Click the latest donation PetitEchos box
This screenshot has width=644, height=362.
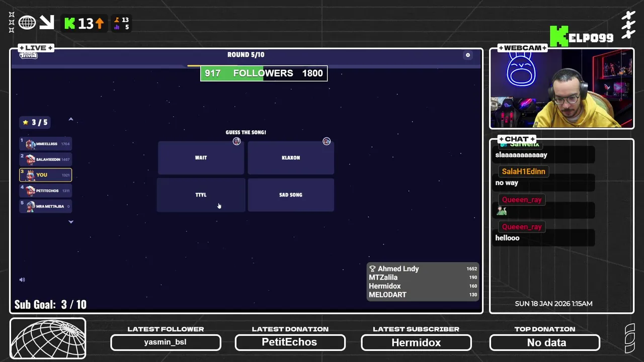point(290,342)
